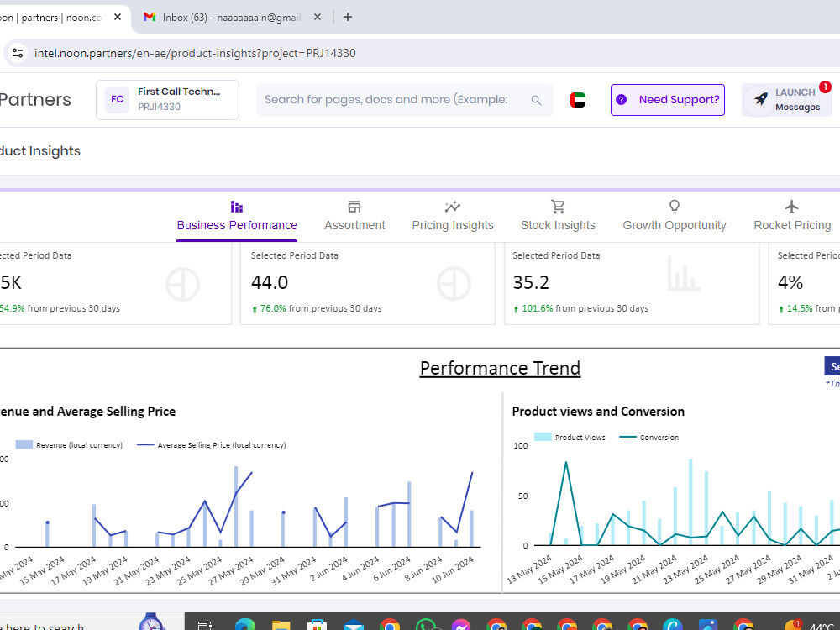Switch to the Assortment tab

click(x=354, y=217)
